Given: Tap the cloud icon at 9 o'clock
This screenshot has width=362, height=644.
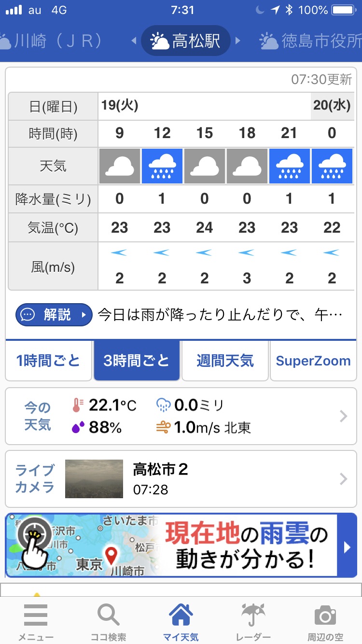Looking at the screenshot, I should 120,167.
